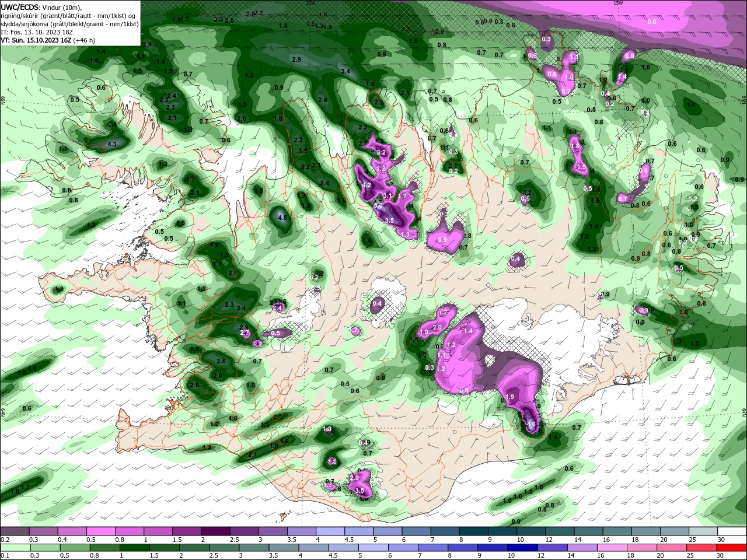Click the red swatch labeled 30 in lower legend row
The width and height of the screenshot is (747, 560).
click(732, 548)
